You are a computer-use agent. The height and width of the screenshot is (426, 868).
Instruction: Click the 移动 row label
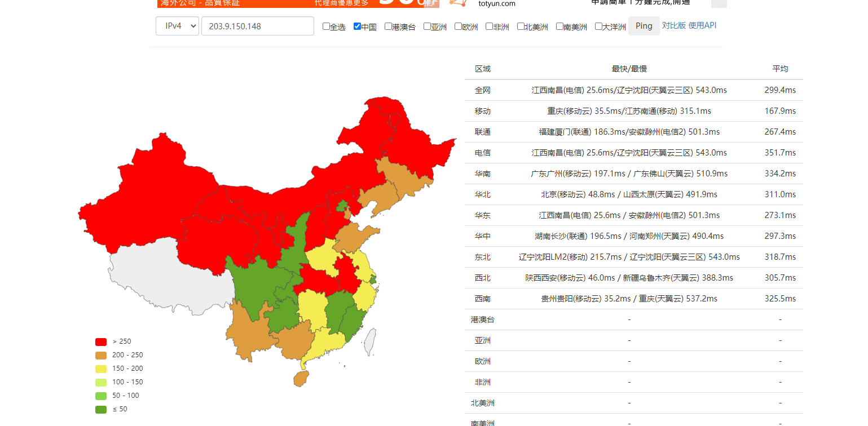[x=483, y=111]
